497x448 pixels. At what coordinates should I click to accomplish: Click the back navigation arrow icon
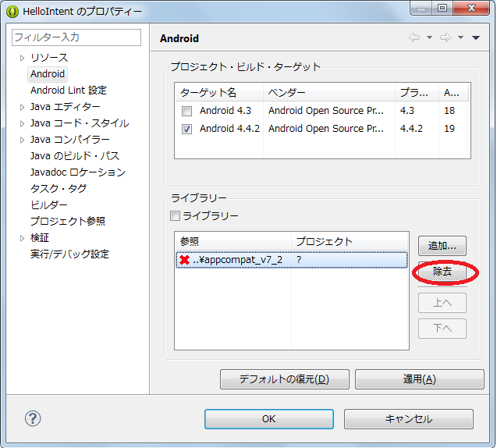pyautogui.click(x=414, y=37)
